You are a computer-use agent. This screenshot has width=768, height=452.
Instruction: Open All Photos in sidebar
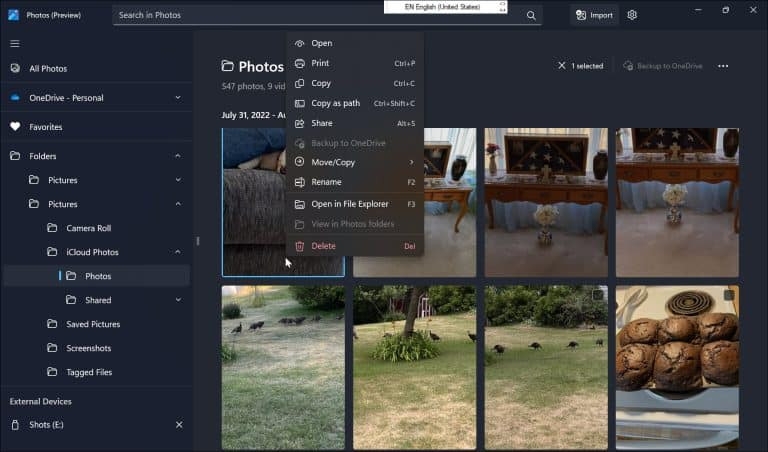pyautogui.click(x=96, y=69)
